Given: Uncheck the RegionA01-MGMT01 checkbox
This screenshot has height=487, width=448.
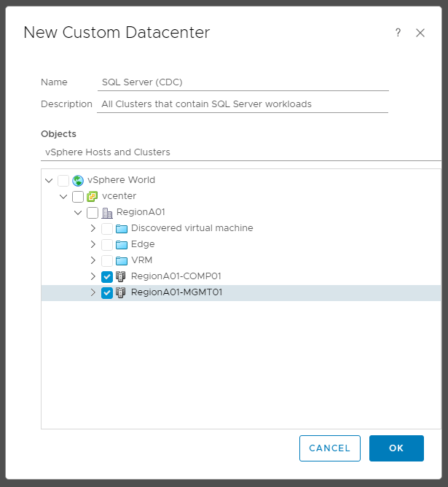Looking at the screenshot, I should point(107,293).
